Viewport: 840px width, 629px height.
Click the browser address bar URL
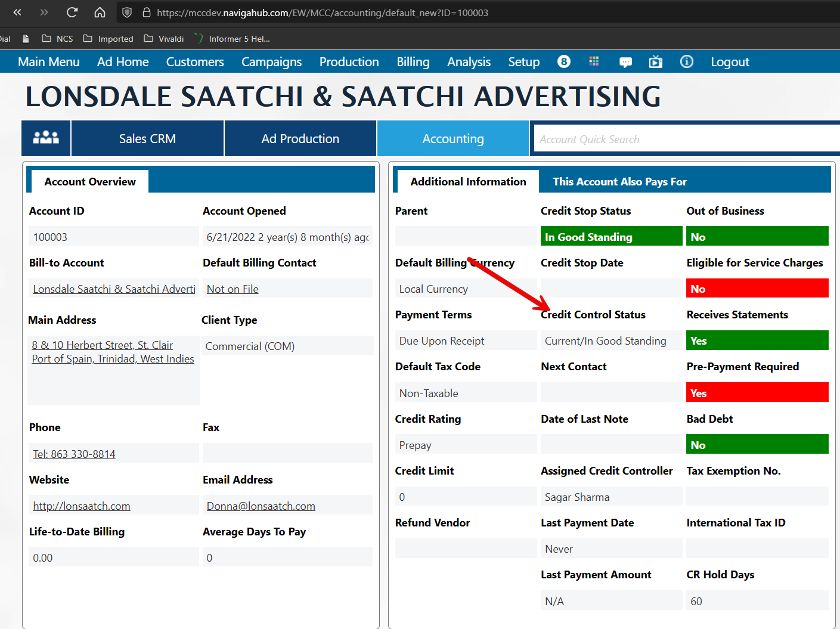(x=323, y=13)
